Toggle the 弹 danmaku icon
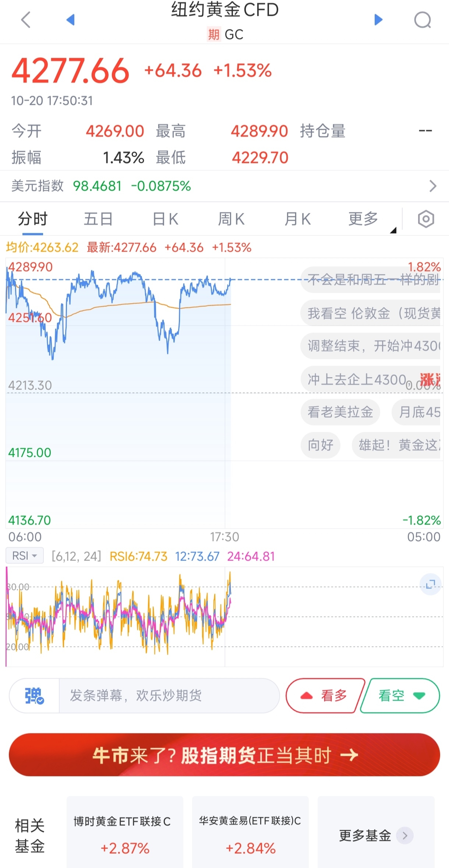Viewport: 449px width, 868px height. (x=34, y=696)
